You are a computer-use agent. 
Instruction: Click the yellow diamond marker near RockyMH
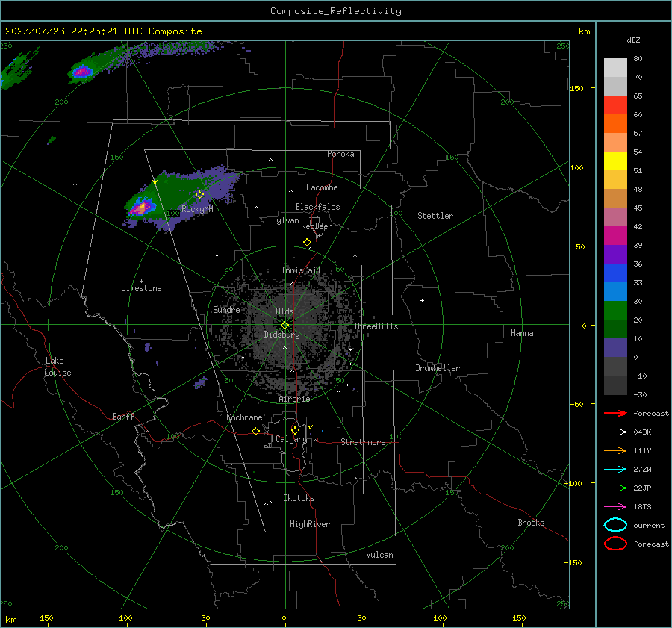pyautogui.click(x=199, y=195)
